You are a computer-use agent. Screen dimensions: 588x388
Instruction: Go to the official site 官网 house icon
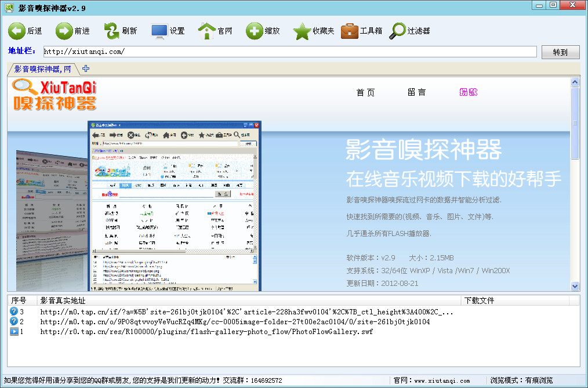click(206, 31)
